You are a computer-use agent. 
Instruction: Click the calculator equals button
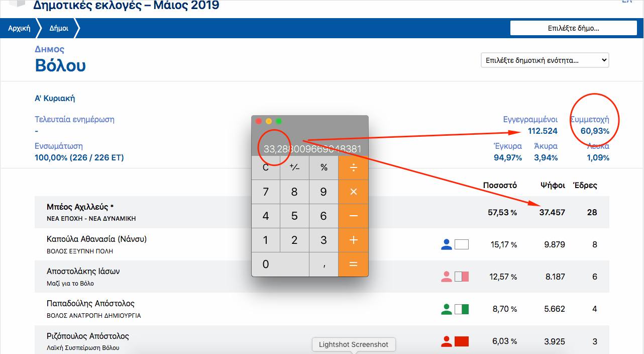pos(353,264)
